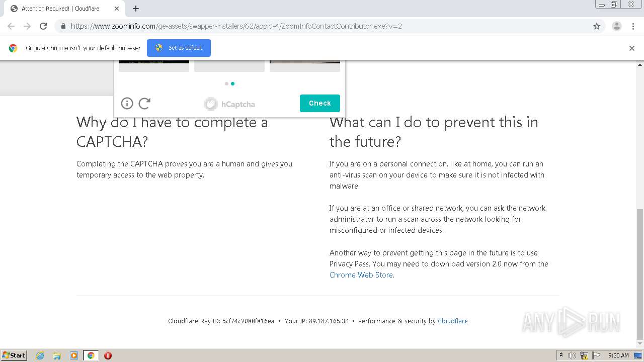Click the Check button
Image resolution: width=644 pixels, height=362 pixels.
[x=320, y=103]
